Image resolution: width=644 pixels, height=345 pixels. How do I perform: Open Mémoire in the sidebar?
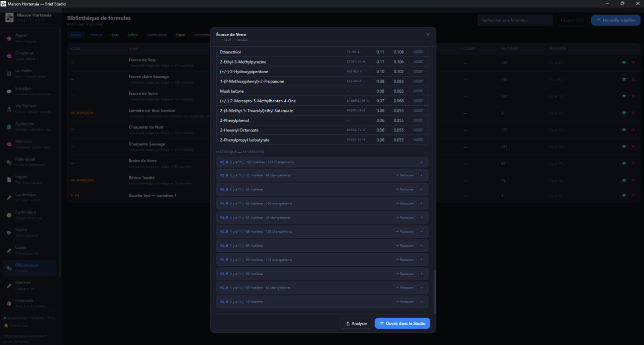29,144
